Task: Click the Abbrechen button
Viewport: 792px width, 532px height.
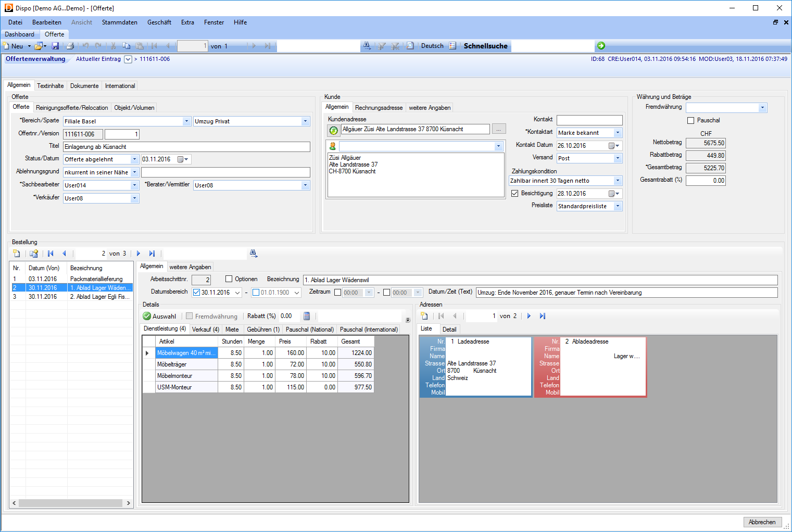Action: coord(762,522)
